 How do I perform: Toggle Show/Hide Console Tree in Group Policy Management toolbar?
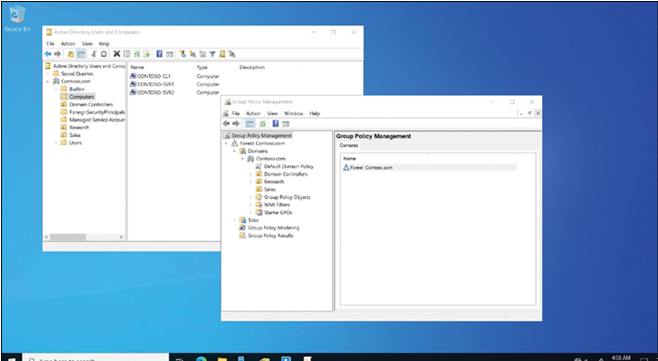250,123
